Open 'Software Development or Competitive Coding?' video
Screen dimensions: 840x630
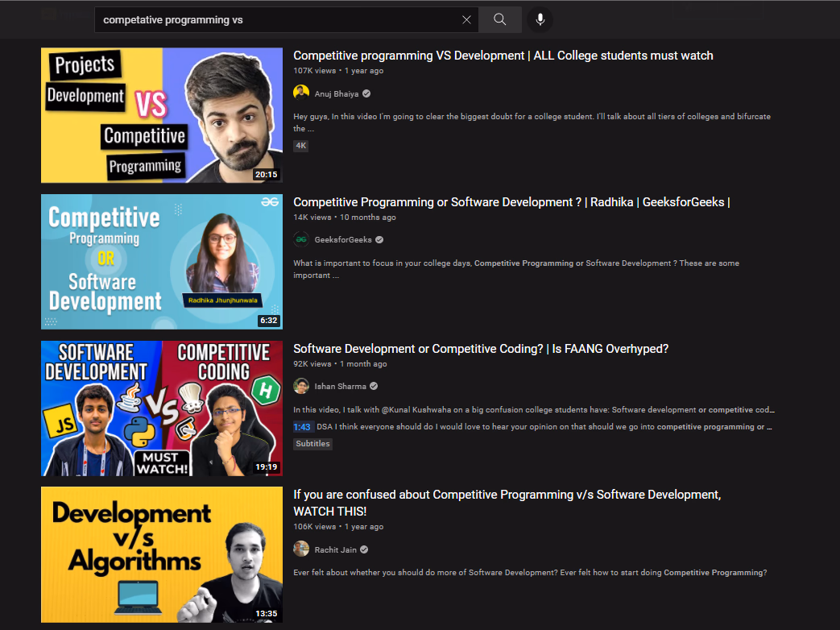coord(481,348)
